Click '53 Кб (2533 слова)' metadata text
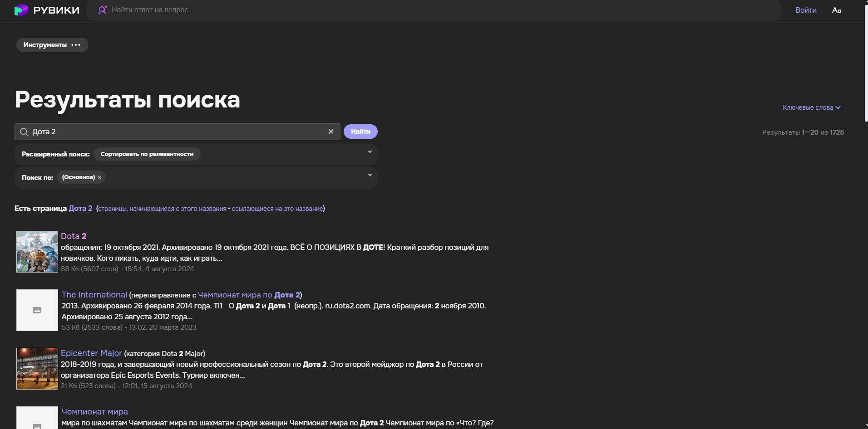The height and width of the screenshot is (429, 868). click(92, 327)
